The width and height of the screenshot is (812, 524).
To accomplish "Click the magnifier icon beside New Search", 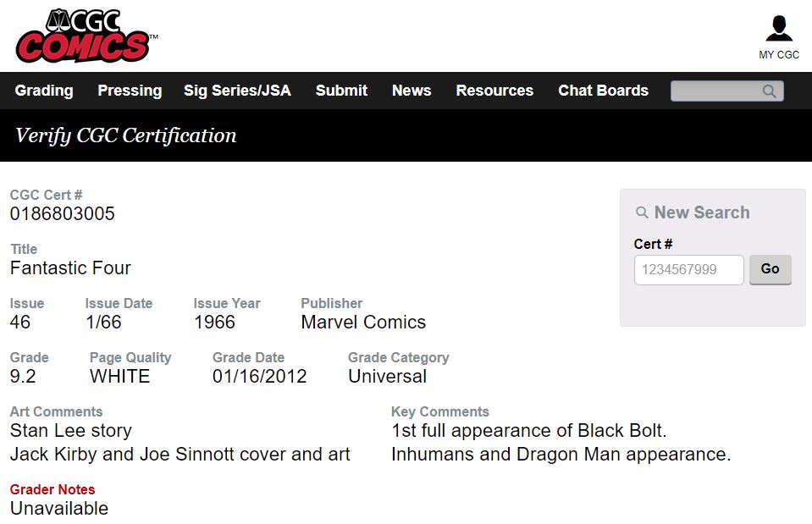I will coord(642,212).
